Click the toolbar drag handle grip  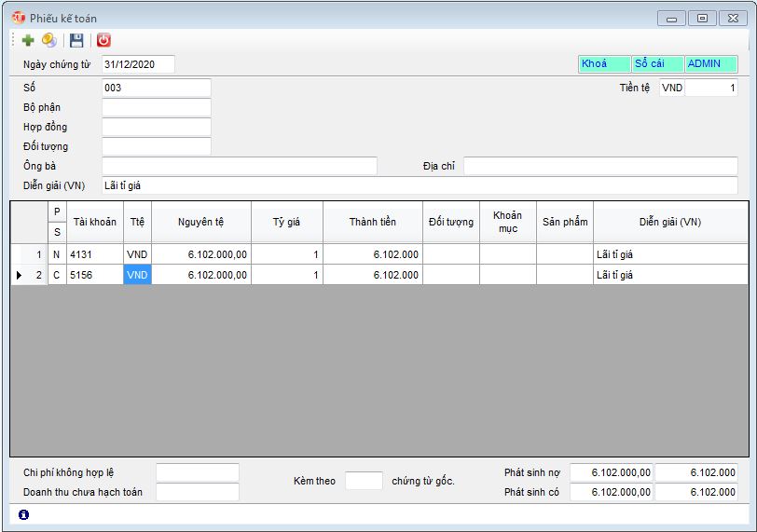[14, 40]
